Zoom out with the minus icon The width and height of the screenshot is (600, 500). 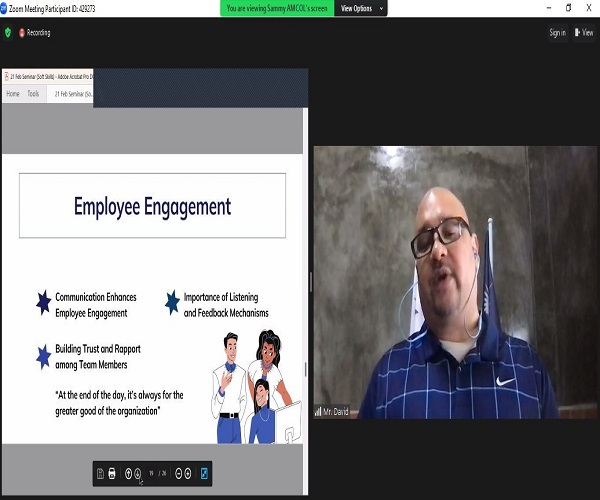(178, 474)
